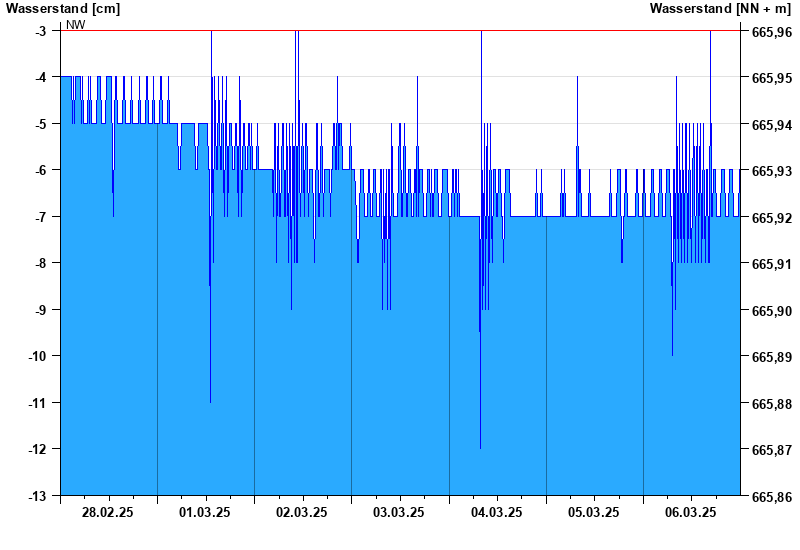Click the 665,88 value on right axis
800x550 pixels.
coord(772,404)
